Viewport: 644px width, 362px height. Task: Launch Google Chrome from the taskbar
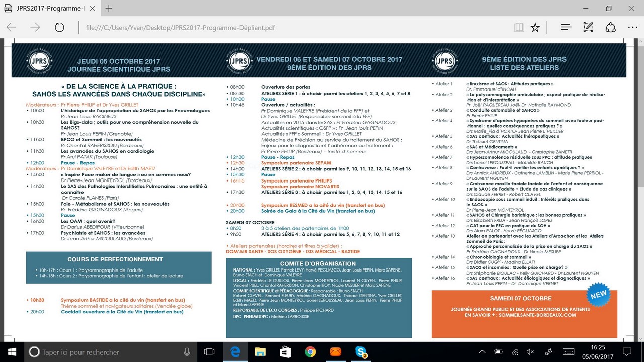tap(310, 352)
